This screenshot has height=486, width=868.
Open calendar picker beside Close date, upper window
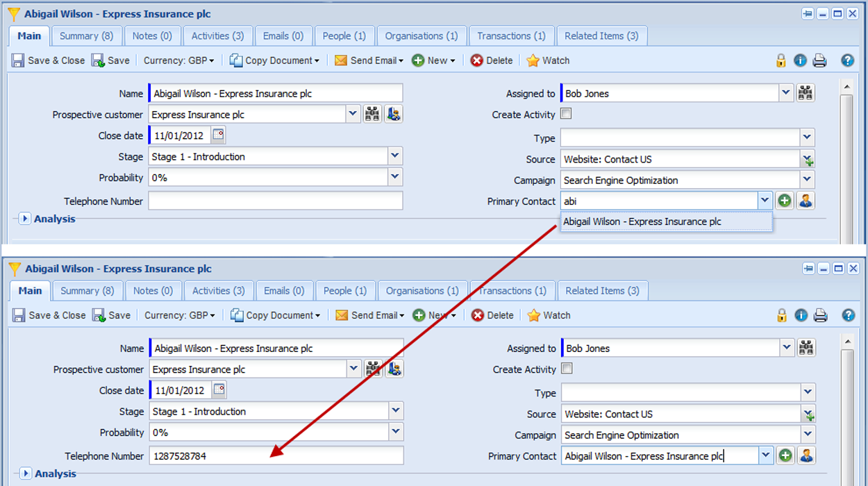pos(218,135)
